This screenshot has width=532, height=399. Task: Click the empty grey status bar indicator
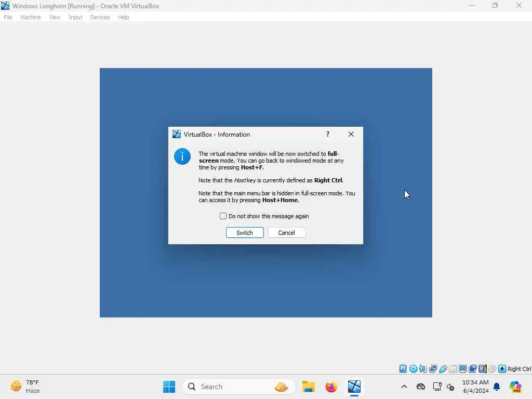coord(453,369)
